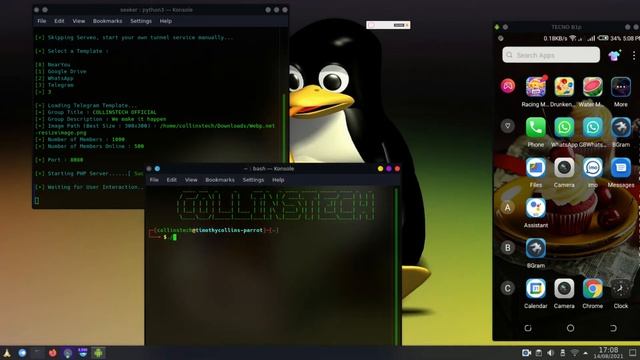Image resolution: width=640 pixels, height=360 pixels.
Task: Click the blue globe taskbar icon
Action: point(22,353)
